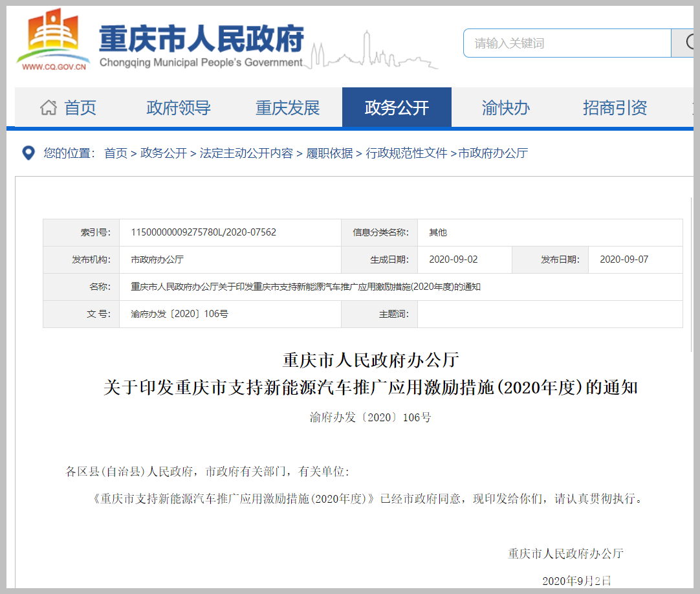The height and width of the screenshot is (594, 700).
Task: Click the page vertical scrollbar
Action: coord(692,274)
